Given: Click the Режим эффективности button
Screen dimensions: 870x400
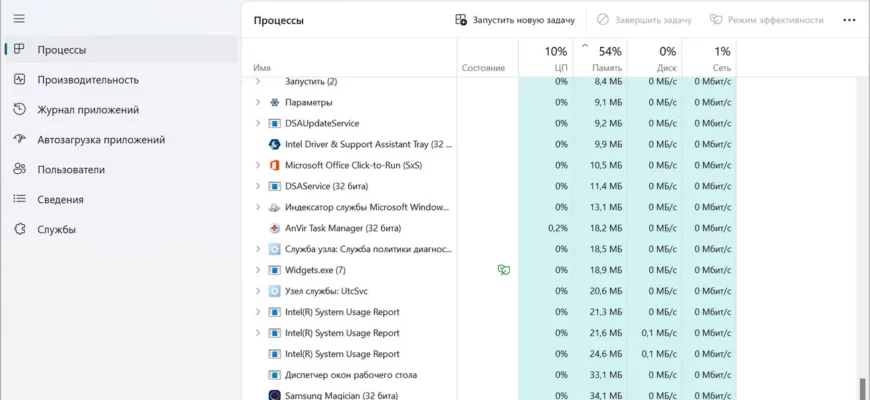Looking at the screenshot, I should pos(767,20).
